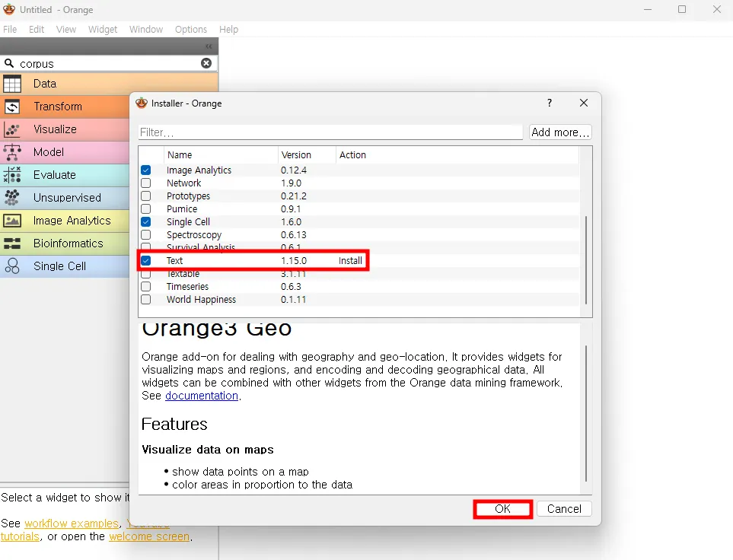
Task: Open the Window menu
Action: 146,30
